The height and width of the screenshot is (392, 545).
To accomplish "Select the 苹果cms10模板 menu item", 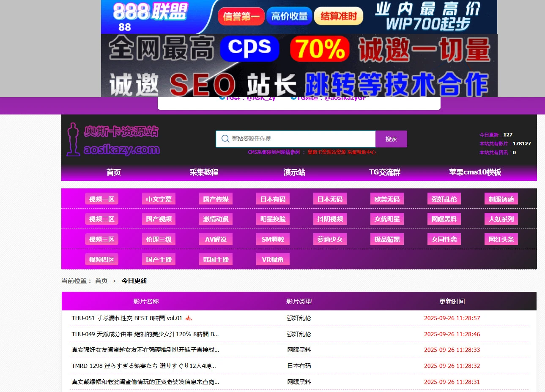I will 475,172.
